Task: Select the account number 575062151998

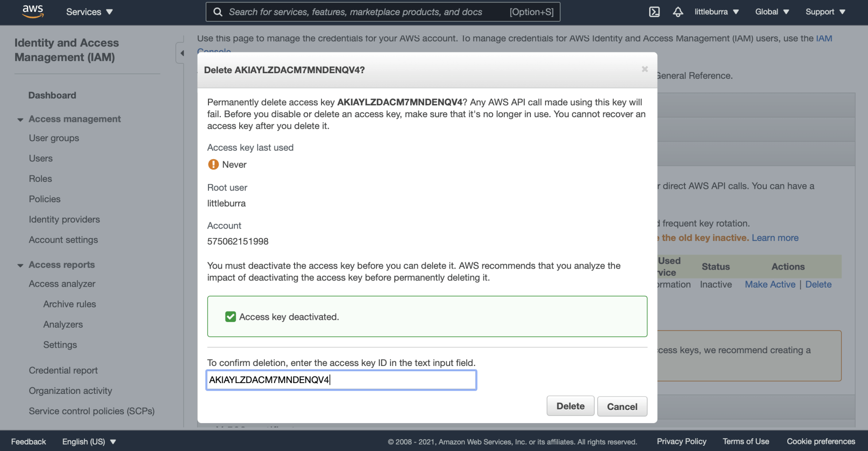Action: [x=238, y=241]
